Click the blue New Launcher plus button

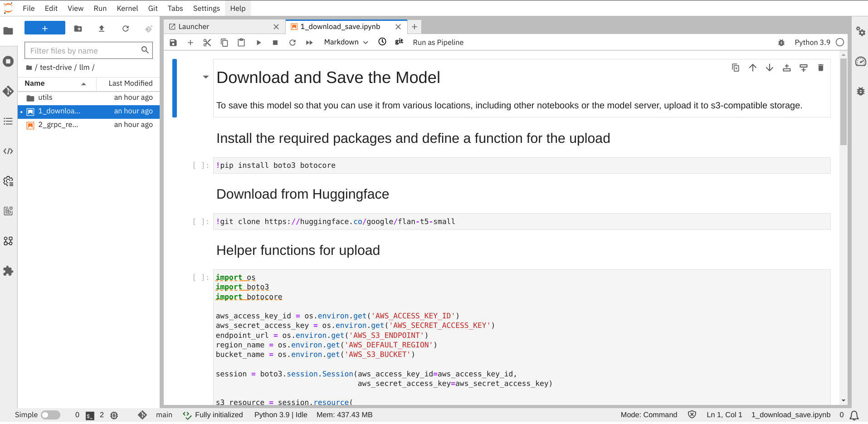coord(45,28)
